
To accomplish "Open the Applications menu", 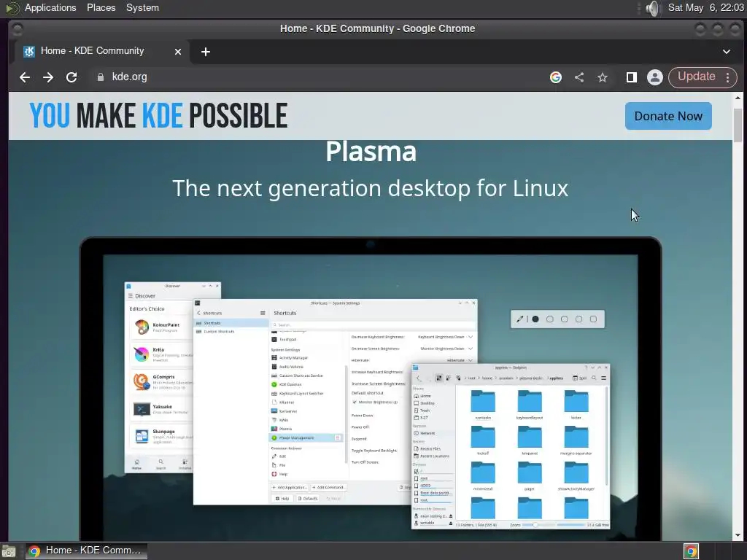I will 50,7.
